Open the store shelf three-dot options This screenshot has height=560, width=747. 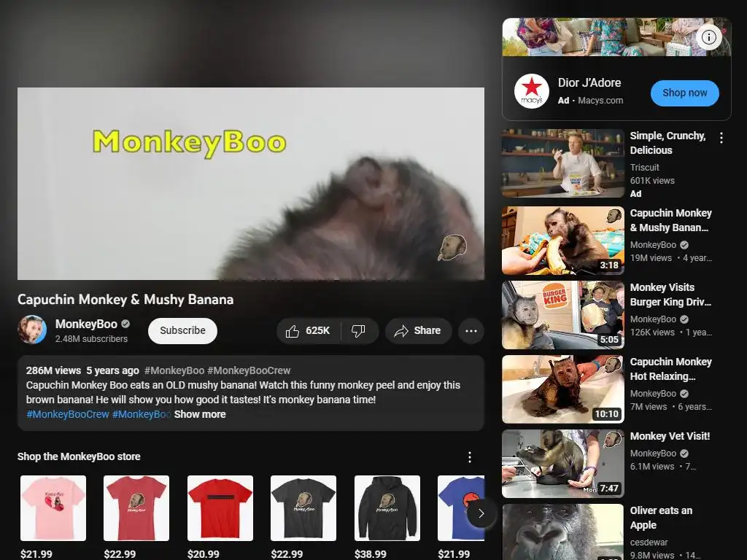point(470,457)
